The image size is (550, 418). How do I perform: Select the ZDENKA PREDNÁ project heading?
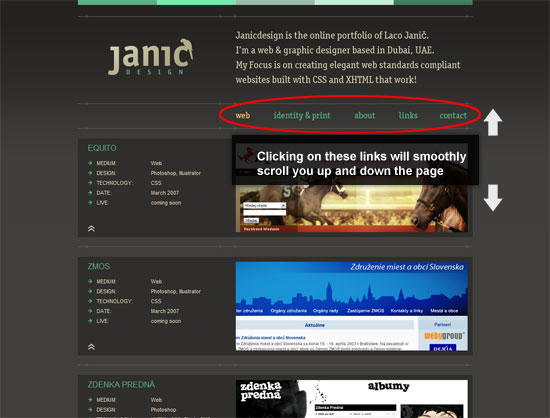121,385
